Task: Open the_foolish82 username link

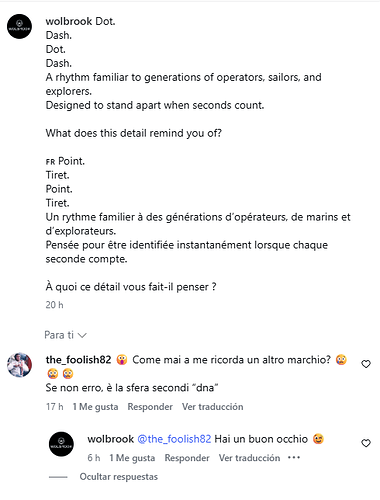Action: point(78,360)
